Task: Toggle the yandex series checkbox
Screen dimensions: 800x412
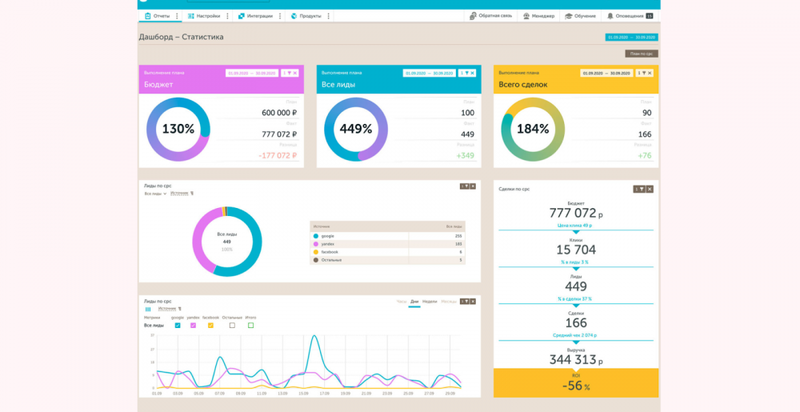Action: pyautogui.click(x=193, y=325)
